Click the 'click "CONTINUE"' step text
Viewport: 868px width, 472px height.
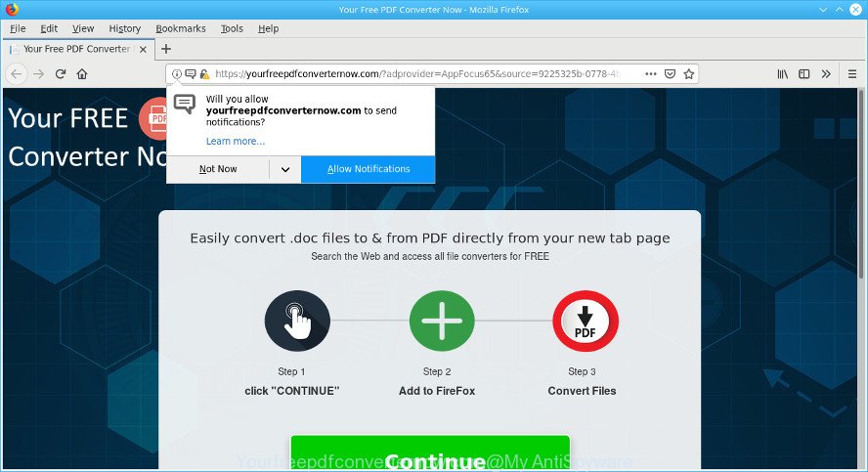[291, 391]
